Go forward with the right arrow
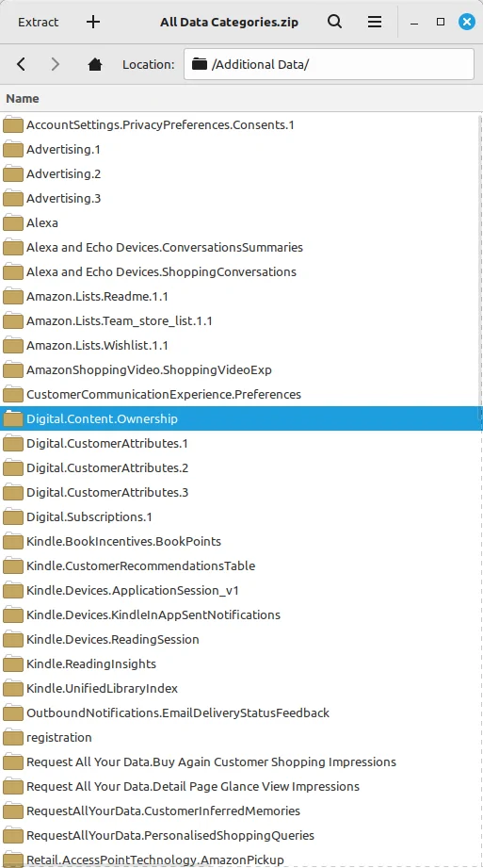Viewport: 483px width, 868px height. point(55,64)
